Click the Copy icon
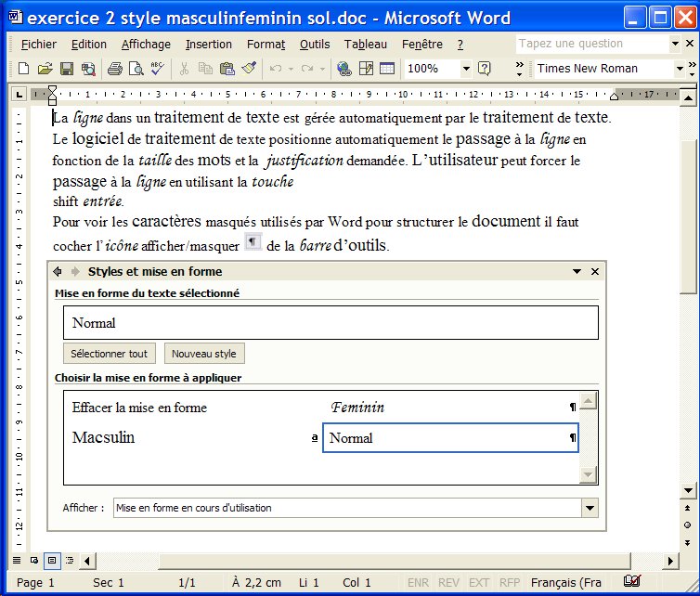 click(205, 69)
